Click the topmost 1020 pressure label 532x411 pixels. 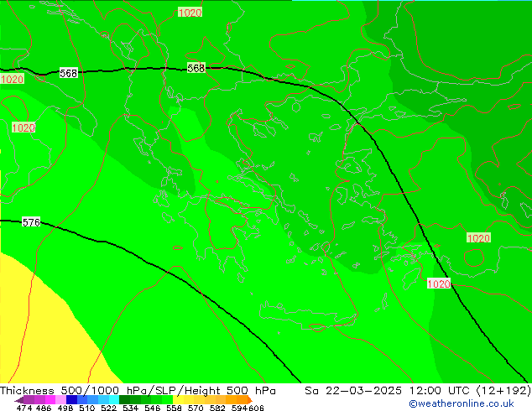190,13
